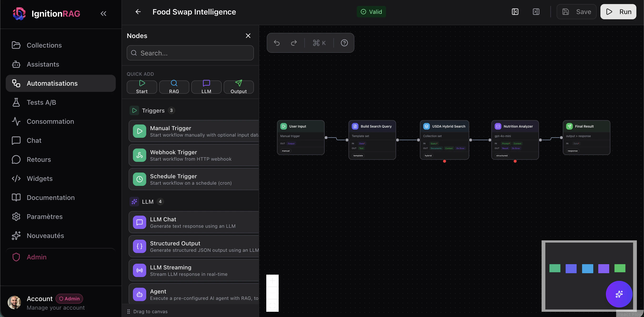
Task: Click inside the node search field
Action: 190,53
